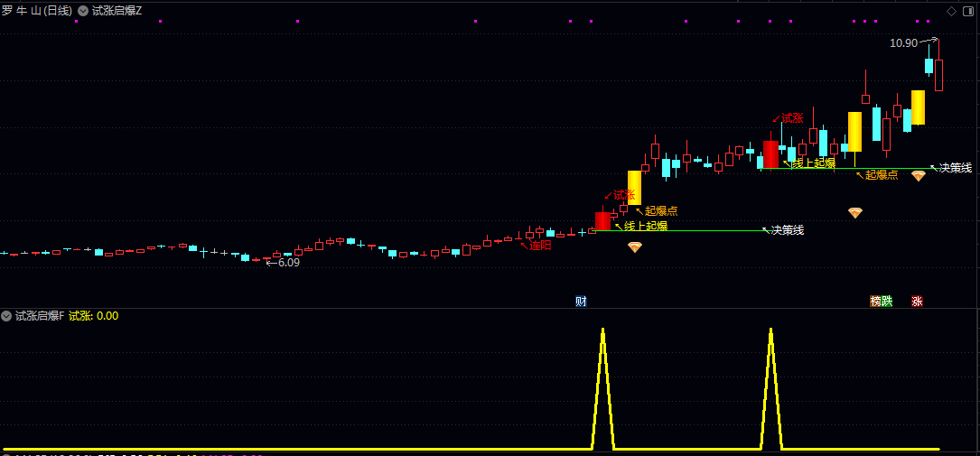Click the lower white 决策线 label
Screen dimensions: 980x456
pos(788,230)
